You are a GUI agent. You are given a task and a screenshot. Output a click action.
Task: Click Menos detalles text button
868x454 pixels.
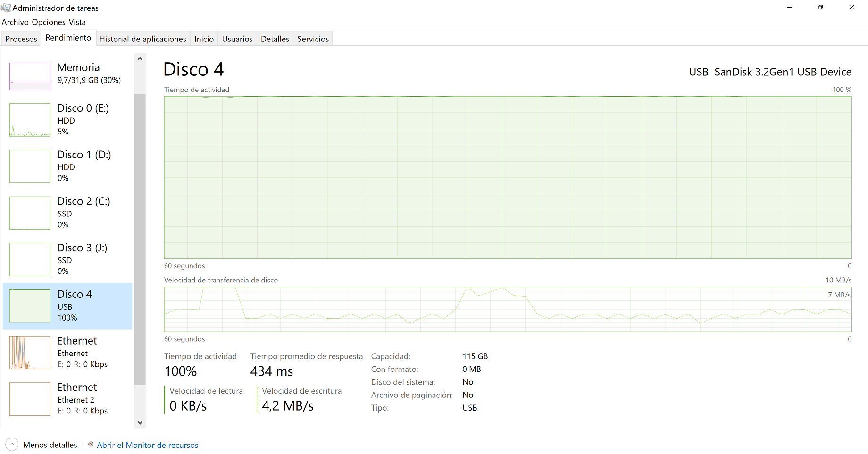click(50, 445)
